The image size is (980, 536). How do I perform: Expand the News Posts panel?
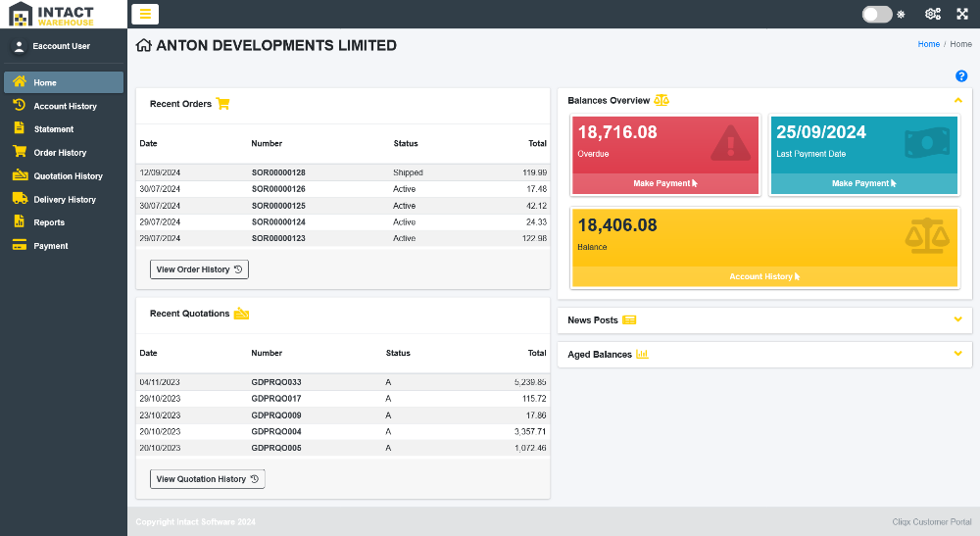[958, 319]
